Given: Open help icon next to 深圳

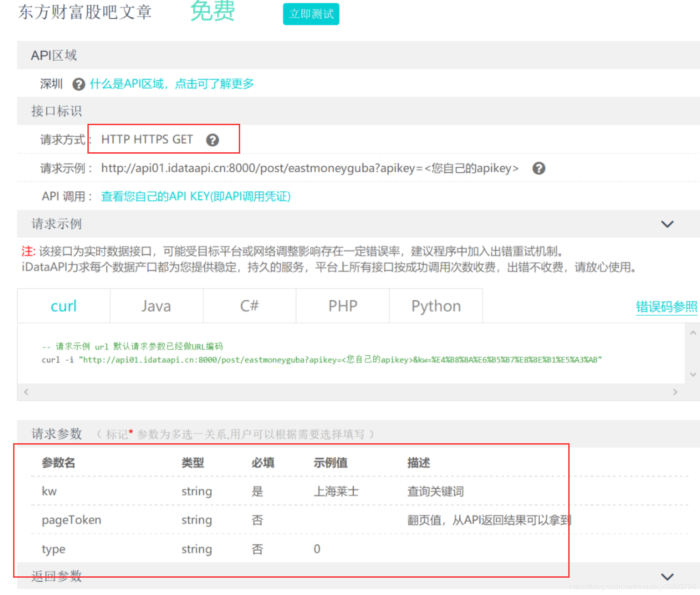Looking at the screenshot, I should (79, 84).
